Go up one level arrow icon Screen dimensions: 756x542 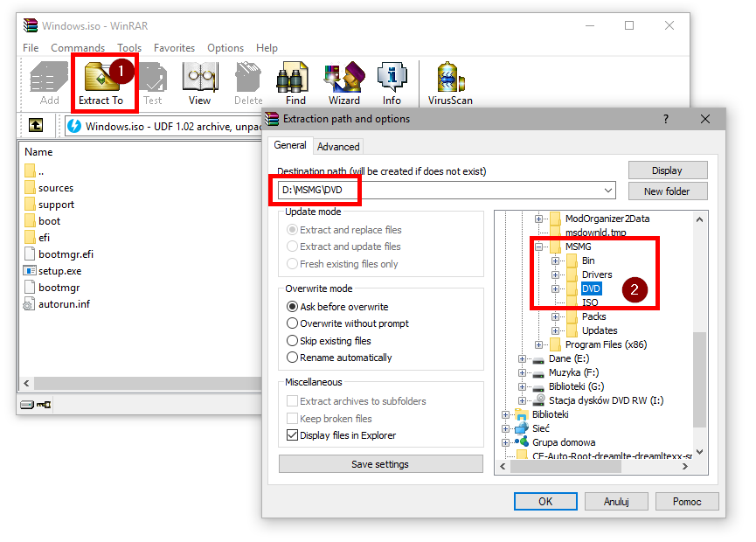tap(36, 125)
